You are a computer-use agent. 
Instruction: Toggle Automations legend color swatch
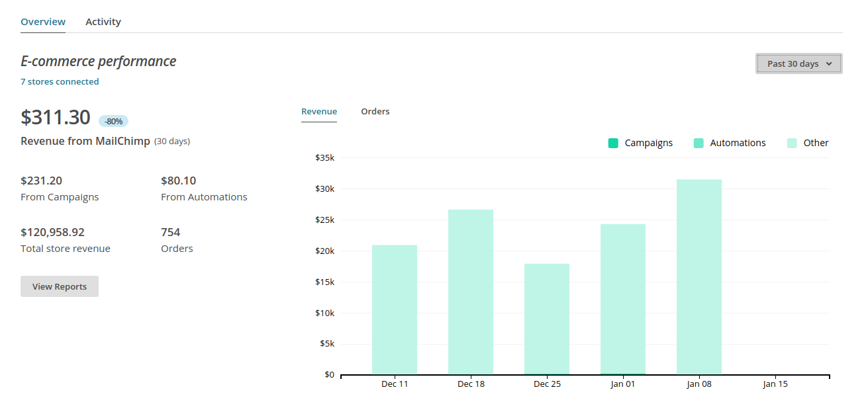699,143
